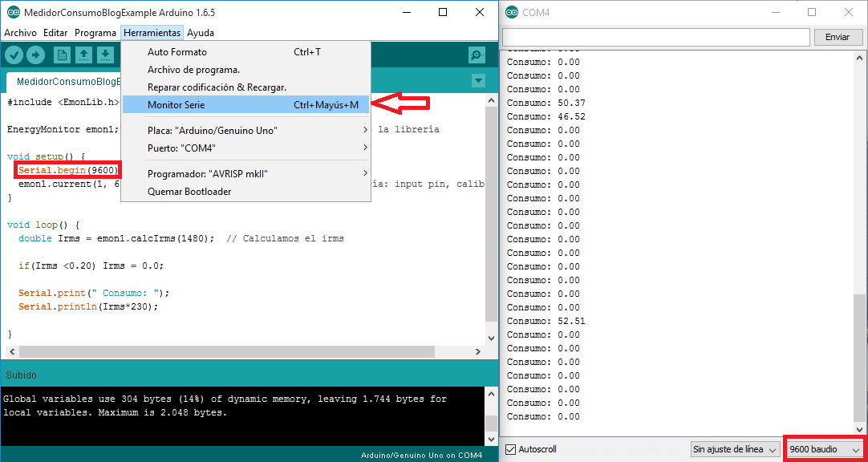Viewport: 868px width, 462px height.
Task: Click the 'double Irms = emon1.calcIrms(1480);' line
Action: [116, 238]
